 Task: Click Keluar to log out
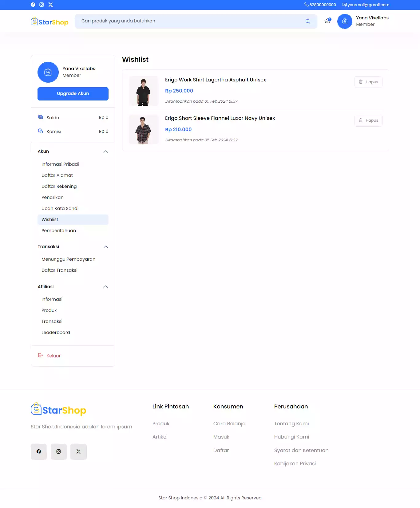(x=53, y=356)
